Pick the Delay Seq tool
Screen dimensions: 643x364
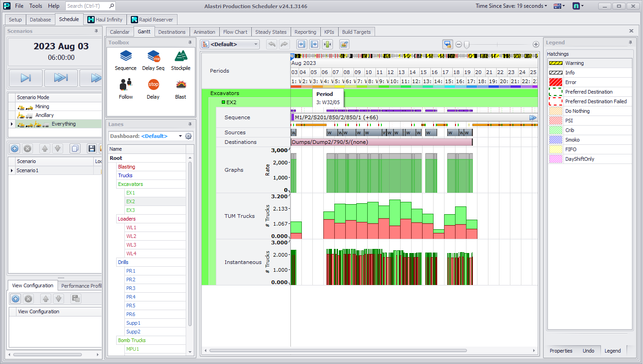coord(153,57)
